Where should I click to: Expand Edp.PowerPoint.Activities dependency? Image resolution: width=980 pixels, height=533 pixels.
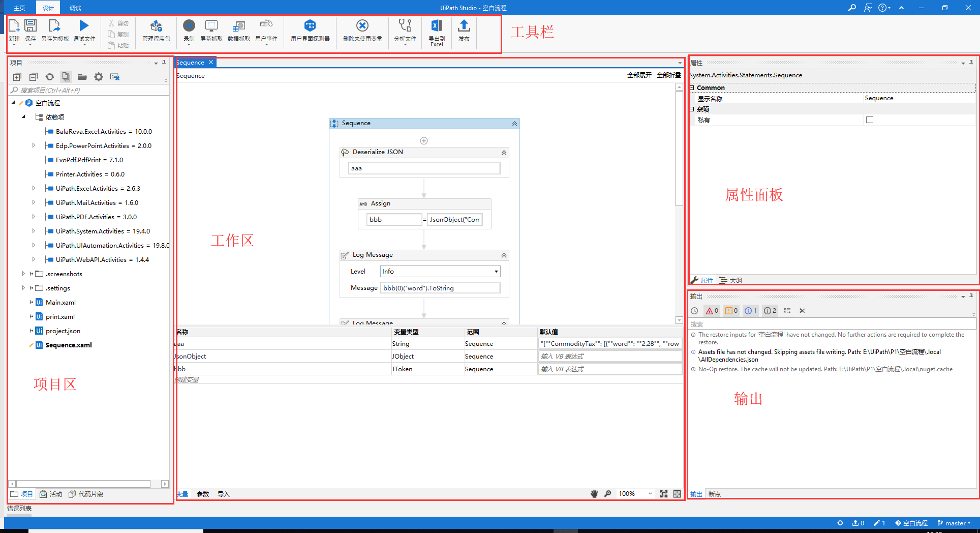tap(34, 145)
